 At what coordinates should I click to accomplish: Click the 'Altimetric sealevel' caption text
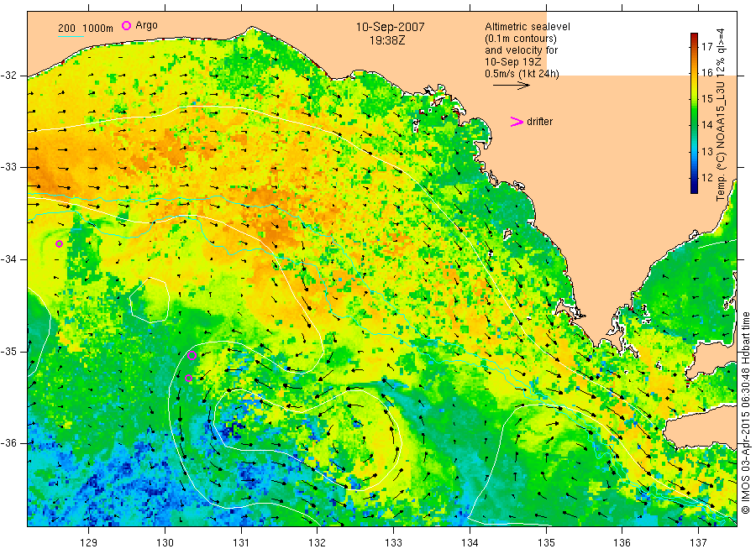(528, 27)
